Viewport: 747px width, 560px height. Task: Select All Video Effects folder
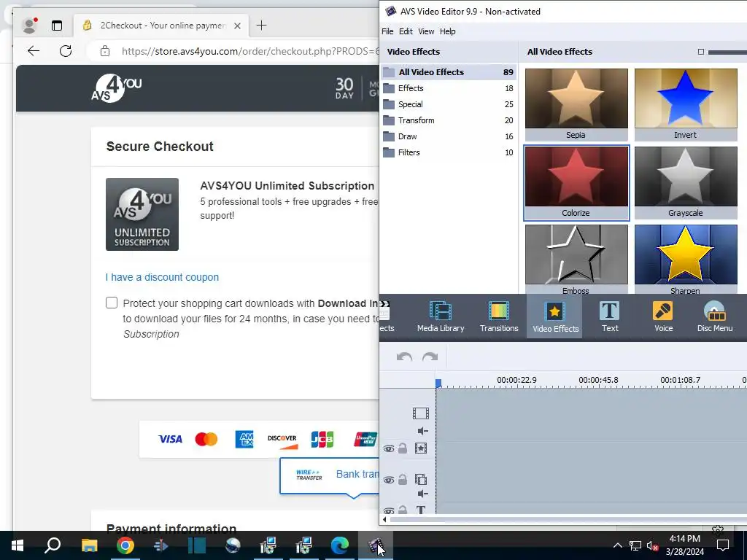coord(449,72)
